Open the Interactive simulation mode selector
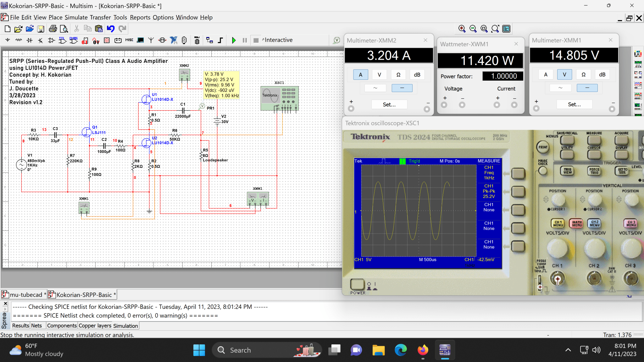This screenshot has width=644, height=362. pos(278,40)
